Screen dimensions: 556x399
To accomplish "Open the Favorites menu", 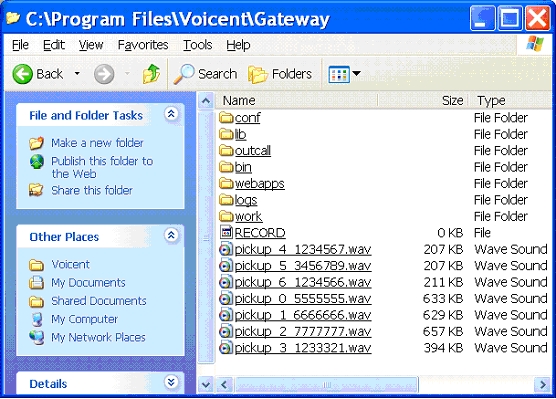I will (143, 45).
